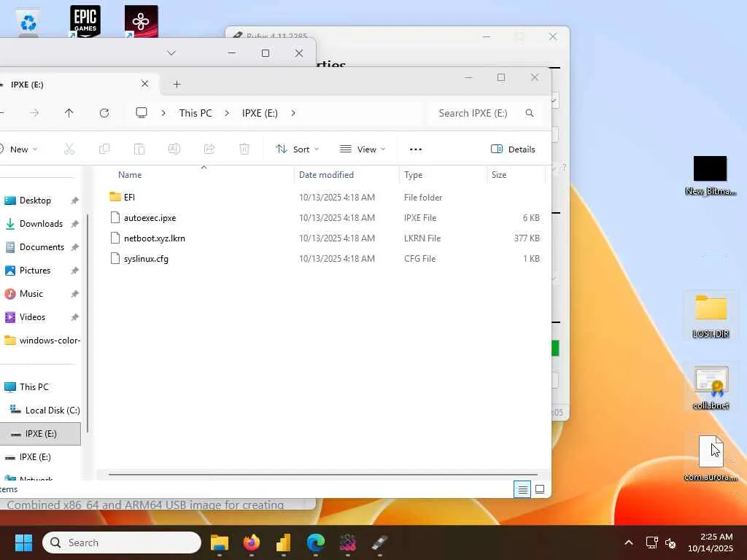Click the Windows Start button
The image size is (747, 560).
click(x=23, y=542)
